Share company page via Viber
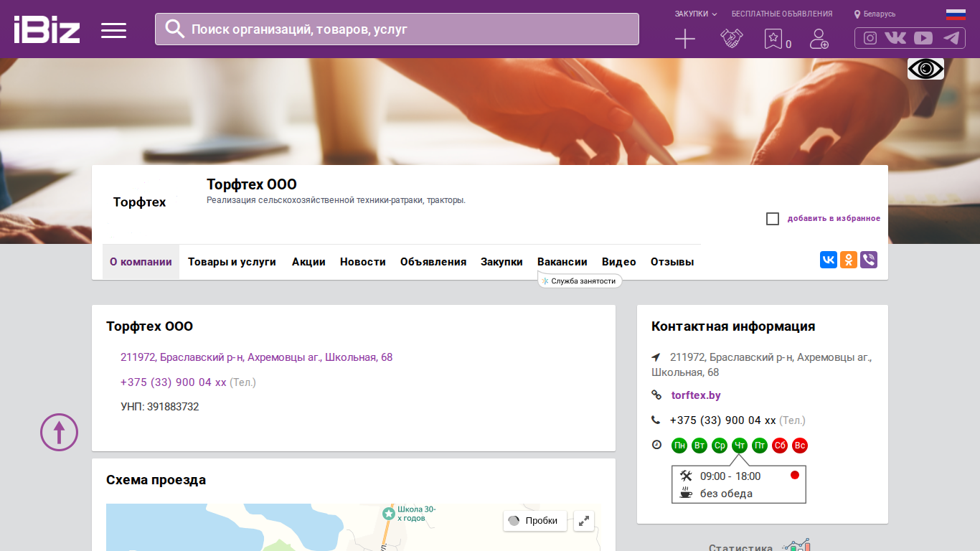This screenshot has height=551, width=980. 869,260
